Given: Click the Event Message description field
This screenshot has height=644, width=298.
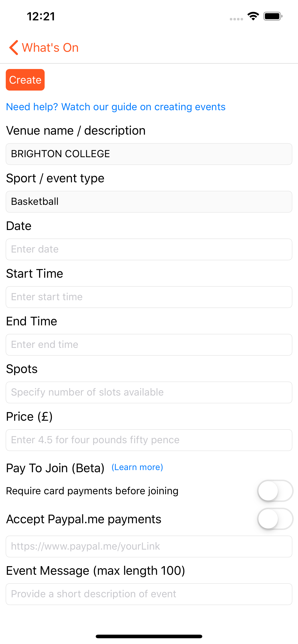Looking at the screenshot, I should (x=149, y=594).
